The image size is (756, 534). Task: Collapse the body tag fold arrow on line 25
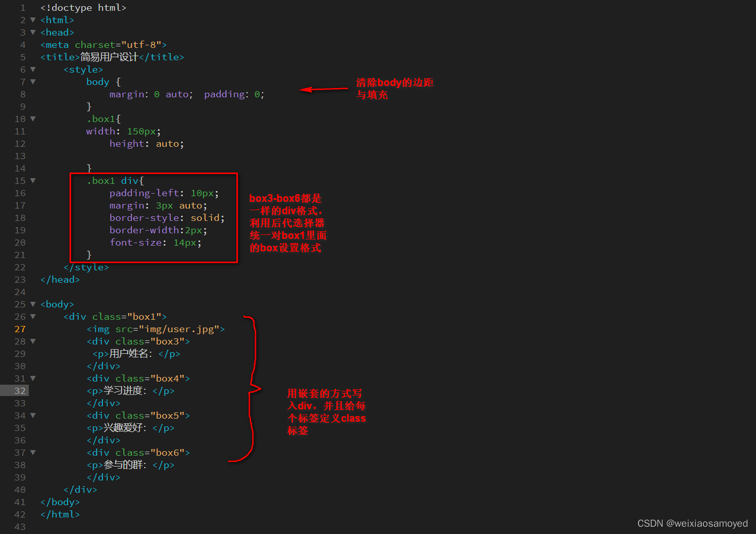(x=33, y=304)
